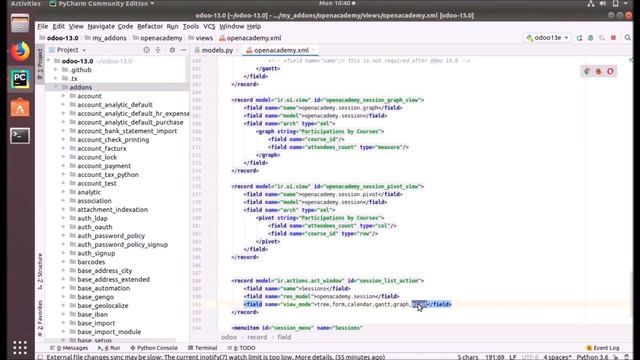Toggle the Structure side tool window
This screenshot has height=360, width=640.
(40, 271)
